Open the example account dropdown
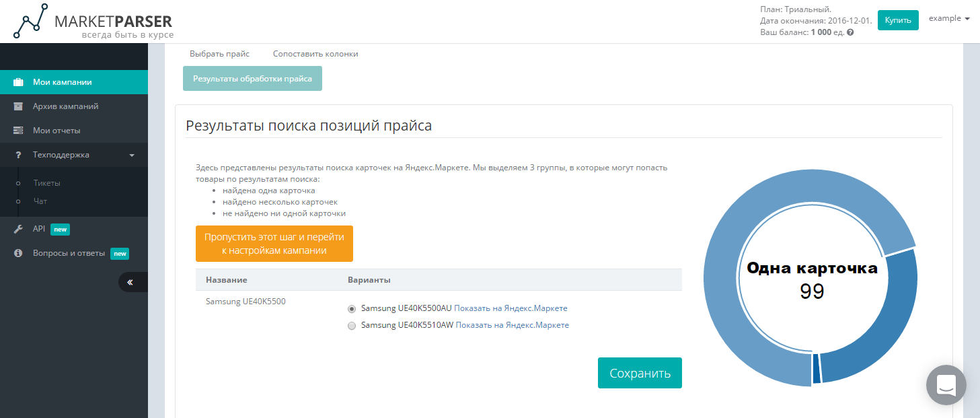980x418 pixels. [x=949, y=18]
